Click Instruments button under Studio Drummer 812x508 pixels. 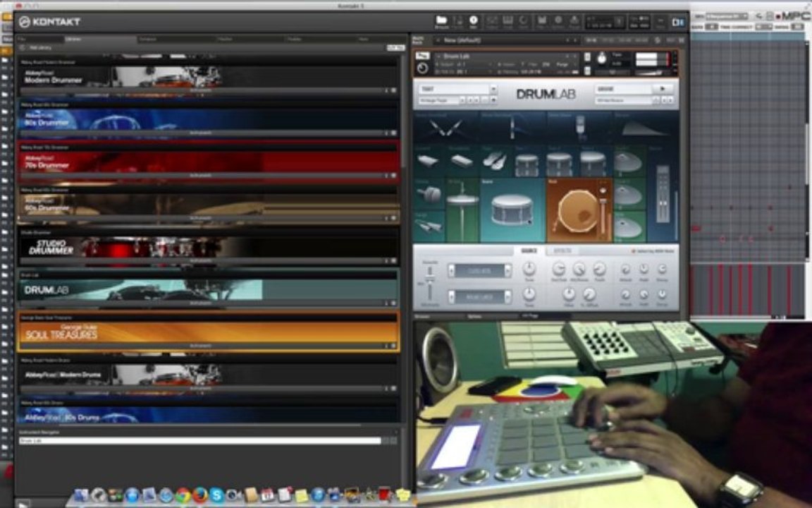coord(200,261)
